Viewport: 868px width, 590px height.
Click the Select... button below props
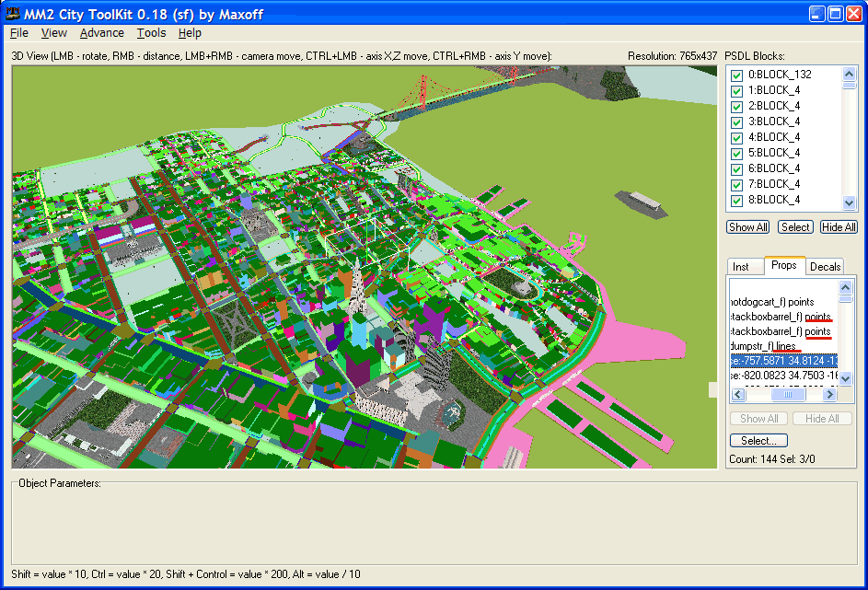pyautogui.click(x=758, y=441)
